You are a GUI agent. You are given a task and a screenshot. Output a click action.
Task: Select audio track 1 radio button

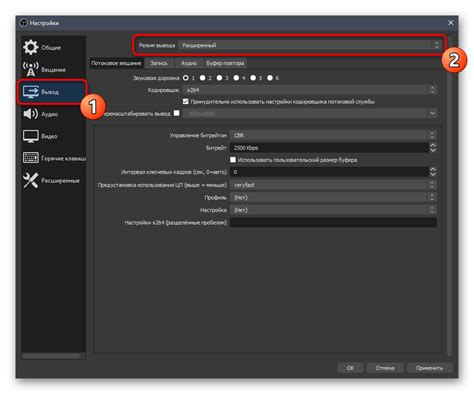[x=186, y=78]
